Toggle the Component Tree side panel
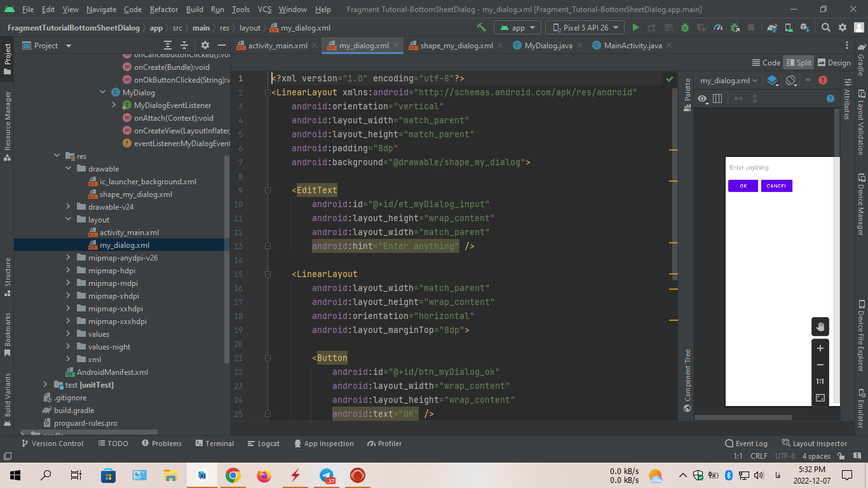The height and width of the screenshot is (488, 868). 687,380
